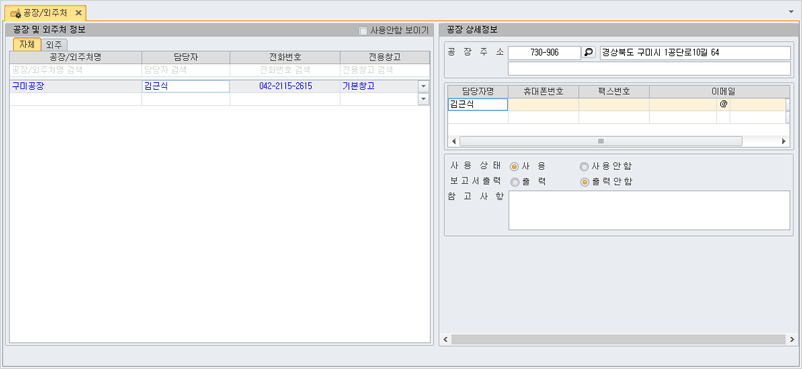Viewport: 802px width, 369px height.
Task: Click the 전화번호 검색 filter field
Action: (285, 70)
